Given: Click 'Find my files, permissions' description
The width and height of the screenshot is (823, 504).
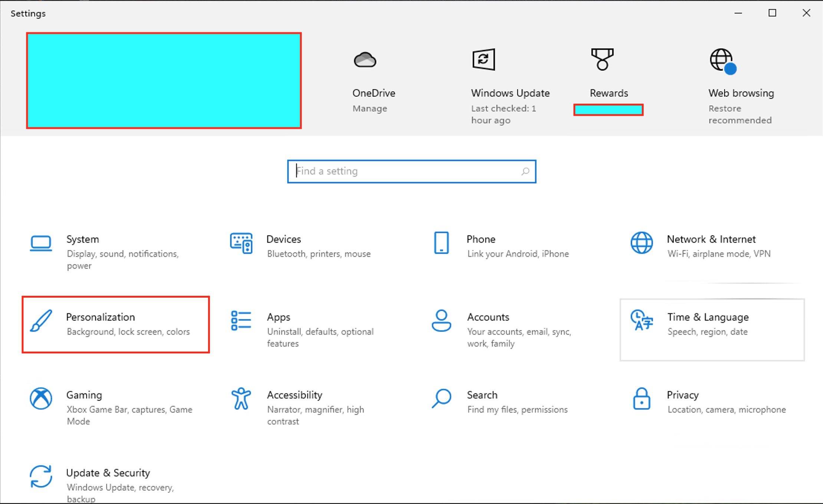Looking at the screenshot, I should point(517,410).
